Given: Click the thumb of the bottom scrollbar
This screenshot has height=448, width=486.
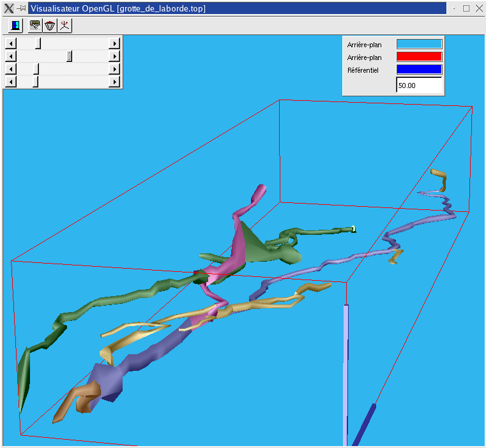Looking at the screenshot, I should coord(36,82).
